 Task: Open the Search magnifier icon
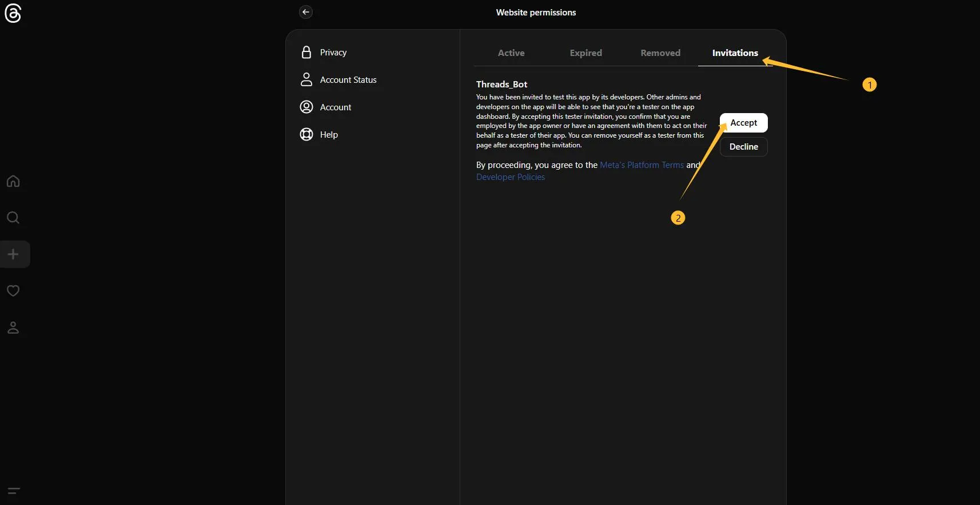[x=13, y=218]
